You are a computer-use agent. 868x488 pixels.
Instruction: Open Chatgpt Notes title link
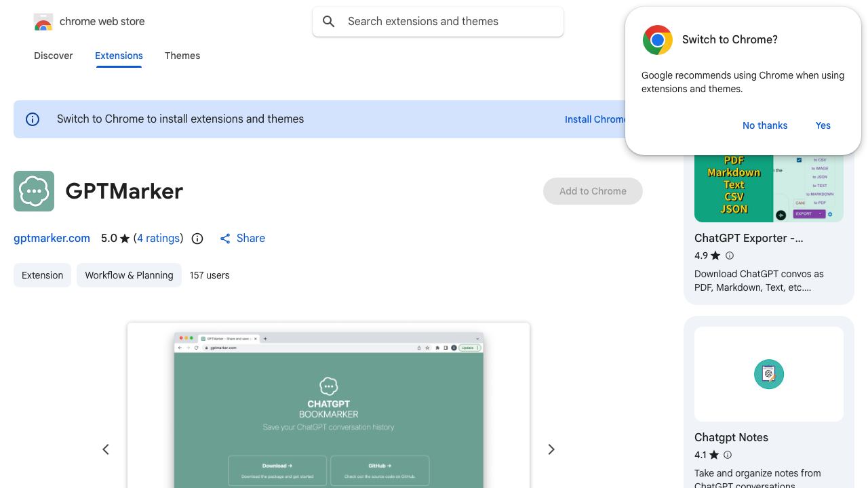[731, 438]
